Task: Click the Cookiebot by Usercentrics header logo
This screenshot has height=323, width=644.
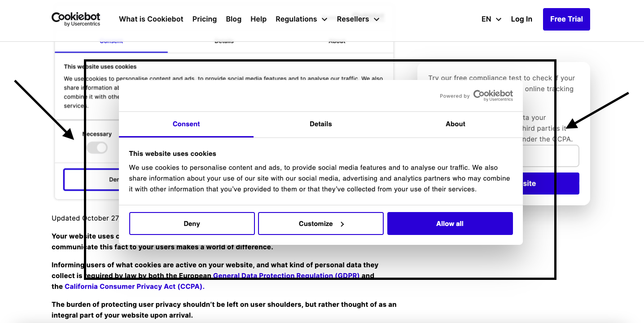Action: pos(76,19)
